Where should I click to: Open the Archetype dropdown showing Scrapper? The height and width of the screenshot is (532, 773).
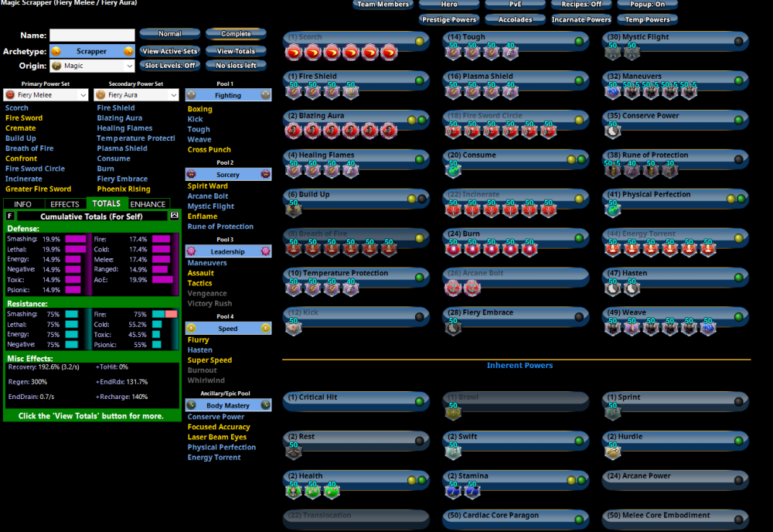[92, 51]
